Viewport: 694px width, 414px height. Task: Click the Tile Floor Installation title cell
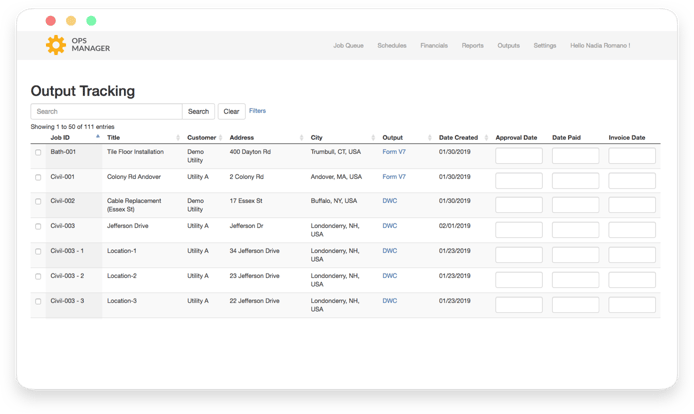click(x=135, y=152)
